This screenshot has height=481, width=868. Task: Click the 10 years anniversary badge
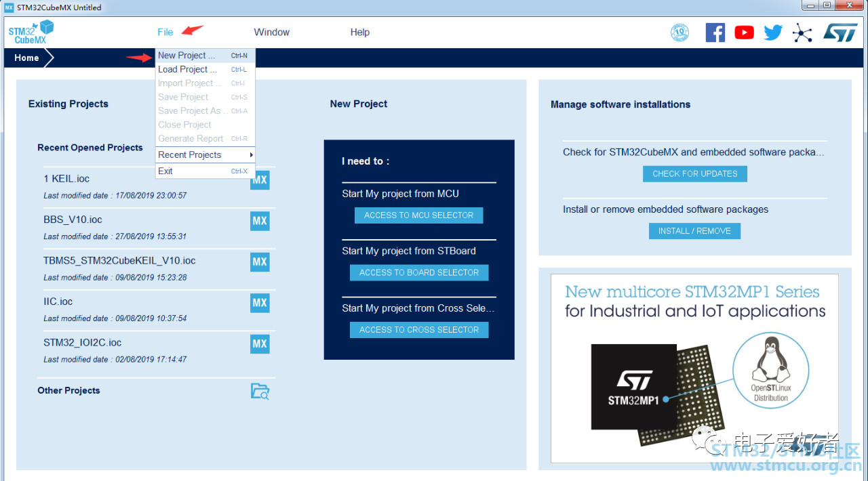coord(679,32)
